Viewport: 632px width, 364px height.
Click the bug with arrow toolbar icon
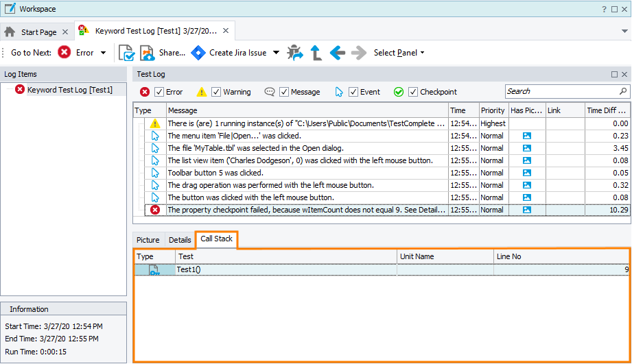(x=295, y=53)
